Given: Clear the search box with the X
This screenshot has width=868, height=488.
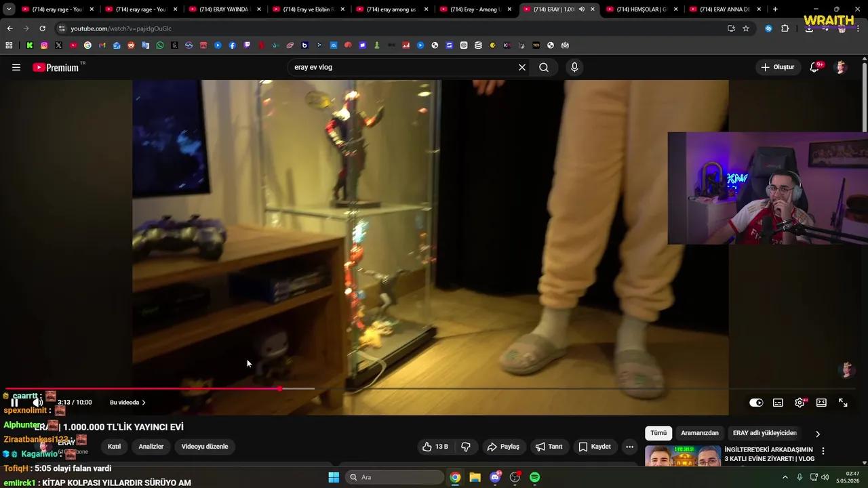Looking at the screenshot, I should tap(522, 67).
